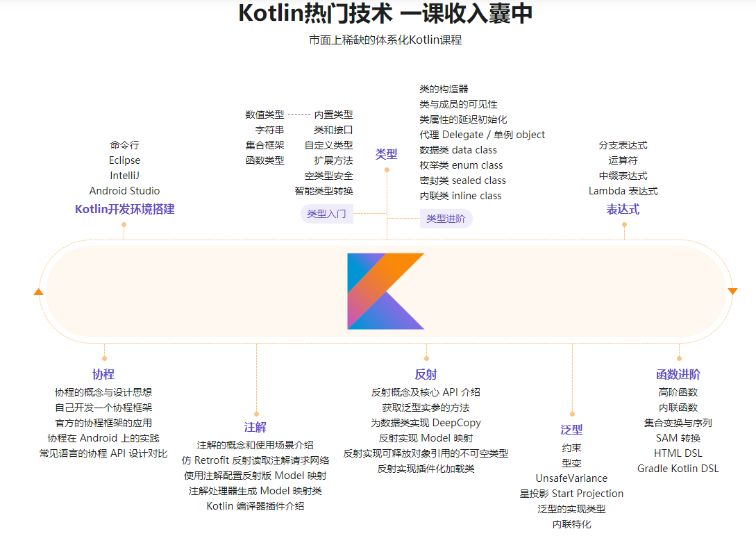Click the 函数进阶 section heading

tap(678, 374)
